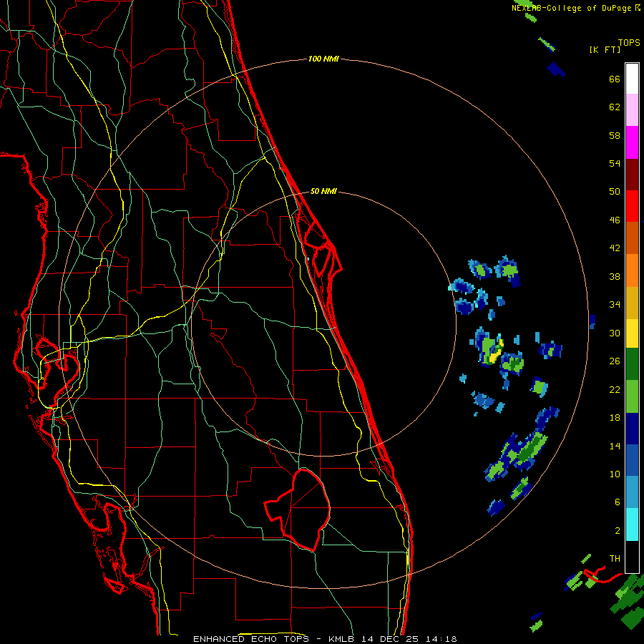Click the "KMLB" radar site identifier

pos(342,639)
